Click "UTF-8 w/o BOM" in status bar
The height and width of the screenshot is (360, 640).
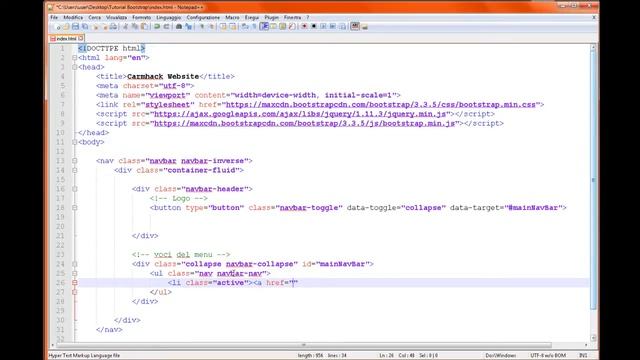pos(548,356)
